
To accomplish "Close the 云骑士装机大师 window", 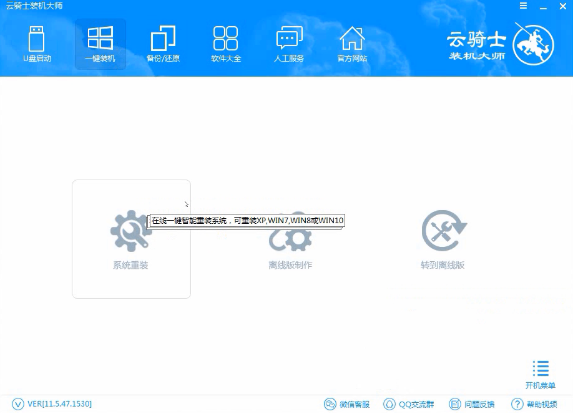I will 563,6.
